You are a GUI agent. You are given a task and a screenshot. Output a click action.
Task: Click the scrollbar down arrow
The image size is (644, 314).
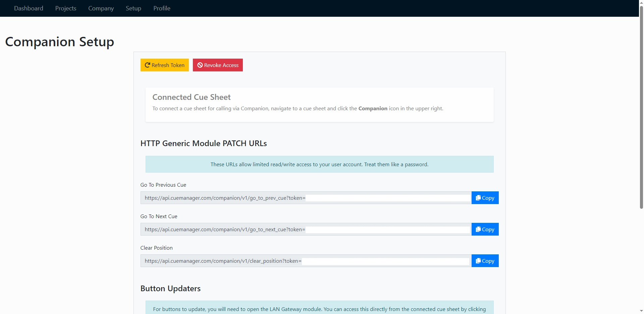pyautogui.click(x=641, y=311)
